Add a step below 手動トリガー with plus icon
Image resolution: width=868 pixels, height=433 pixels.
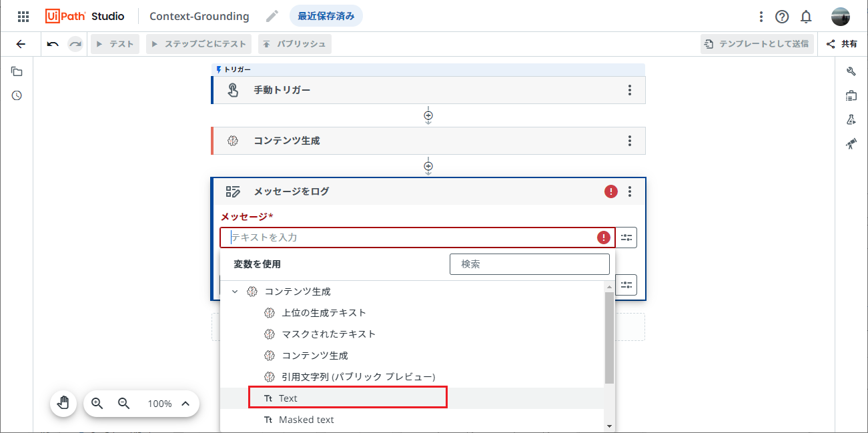[x=428, y=115]
